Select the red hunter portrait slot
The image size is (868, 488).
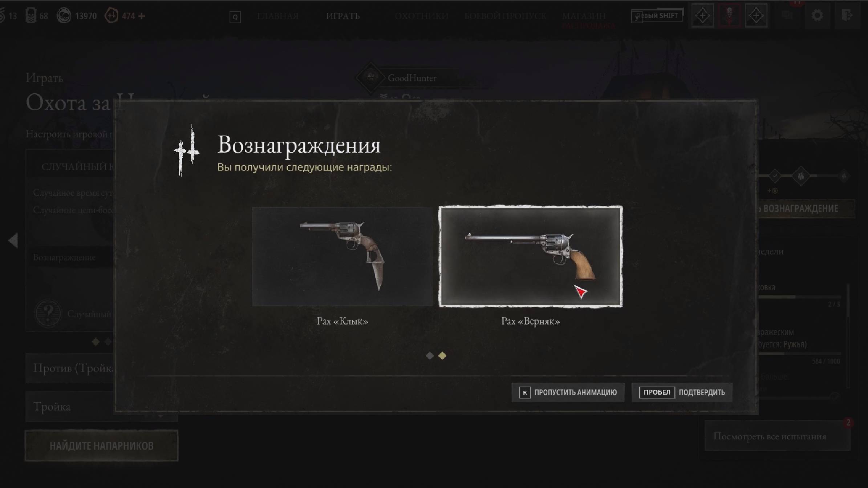pyautogui.click(x=729, y=15)
